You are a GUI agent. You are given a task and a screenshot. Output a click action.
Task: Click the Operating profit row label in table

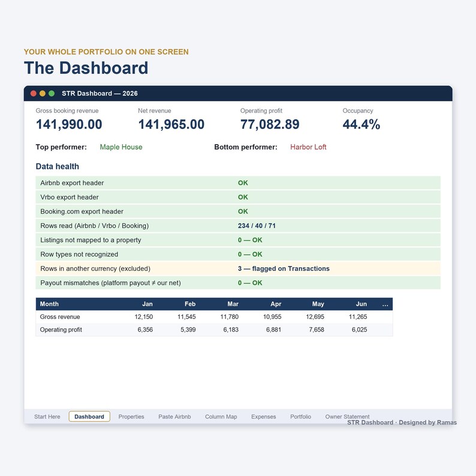61,329
